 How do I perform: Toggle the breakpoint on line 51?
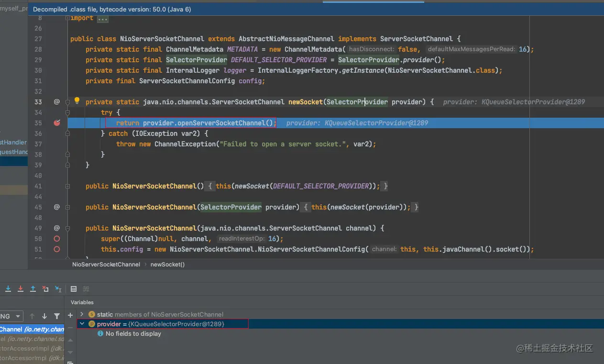coord(56,249)
